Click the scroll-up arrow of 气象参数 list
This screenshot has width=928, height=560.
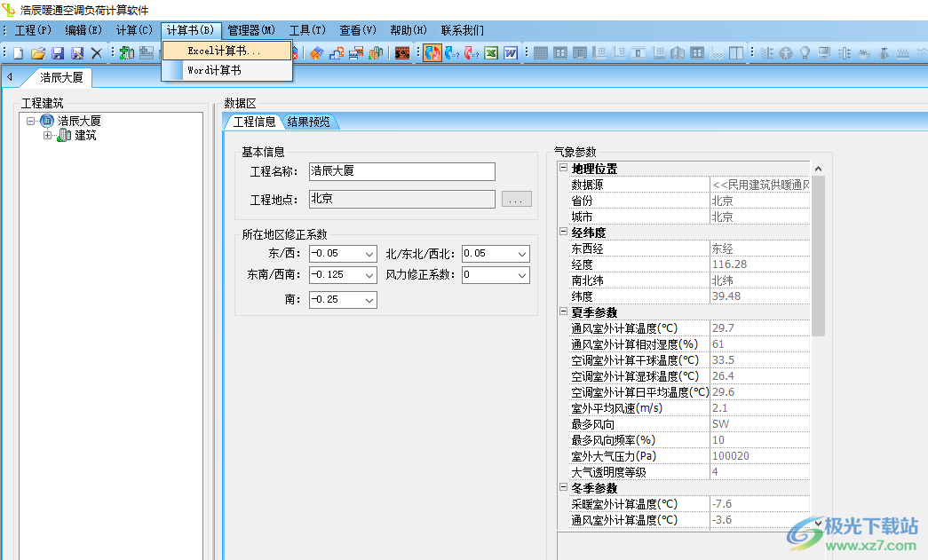pyautogui.click(x=818, y=169)
